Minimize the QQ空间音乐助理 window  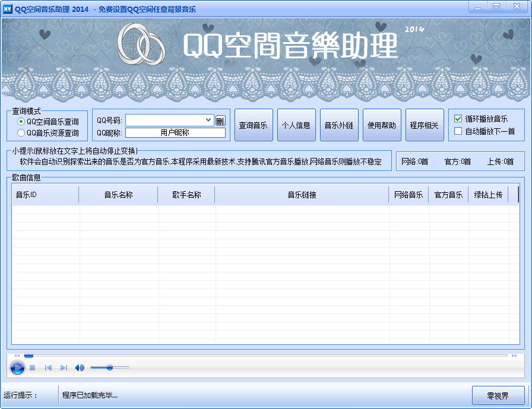point(478,7)
